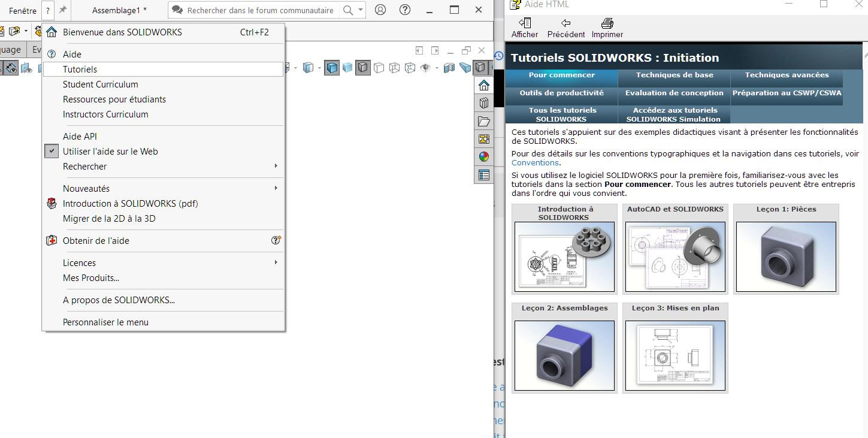This screenshot has width=868, height=438.
Task: Click Obtenir de l'aide menu item
Action: tap(164, 241)
